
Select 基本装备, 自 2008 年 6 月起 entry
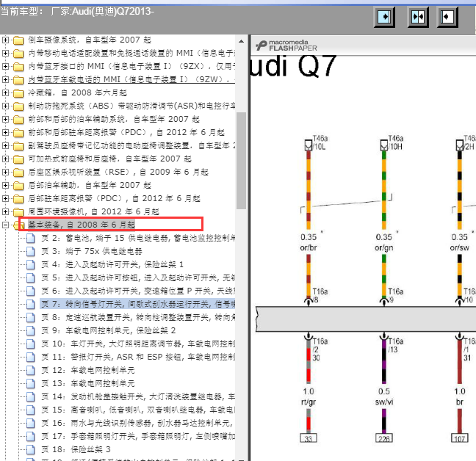point(82,225)
